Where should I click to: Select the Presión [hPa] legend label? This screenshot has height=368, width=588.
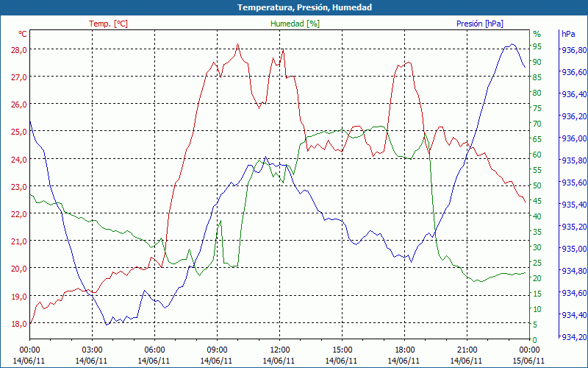tap(480, 24)
